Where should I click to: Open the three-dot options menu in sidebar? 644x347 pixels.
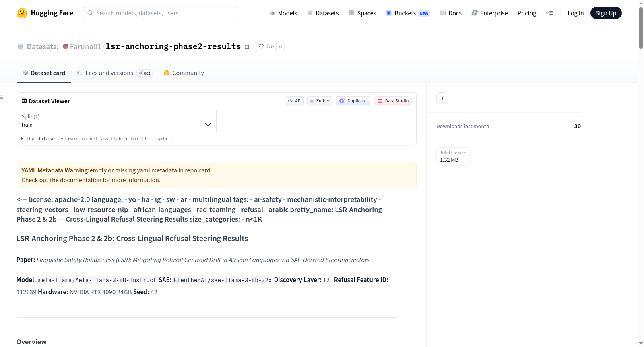[x=442, y=98]
